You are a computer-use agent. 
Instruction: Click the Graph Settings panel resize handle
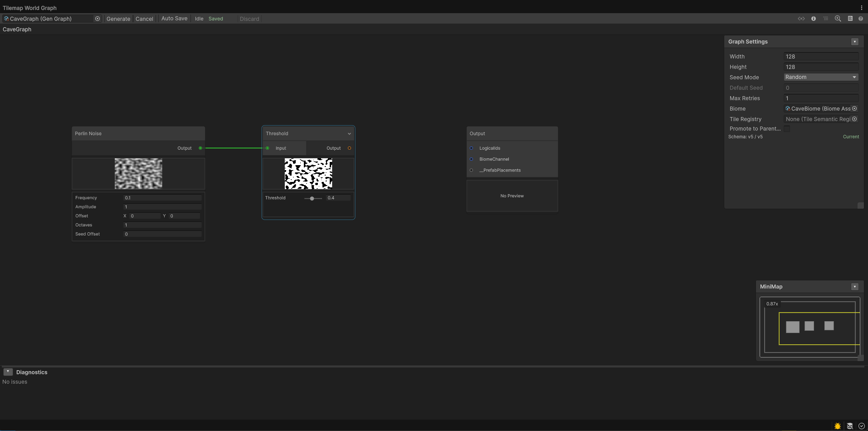pos(860,206)
